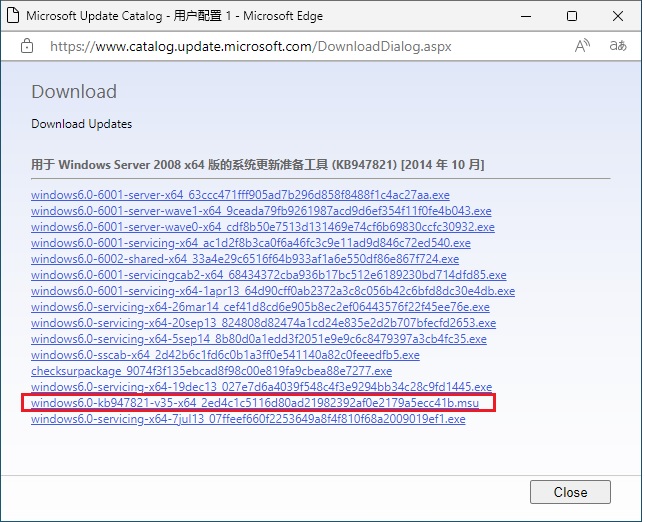Click the page document icon in title bar
This screenshot has height=522, width=645.
(x=13, y=16)
